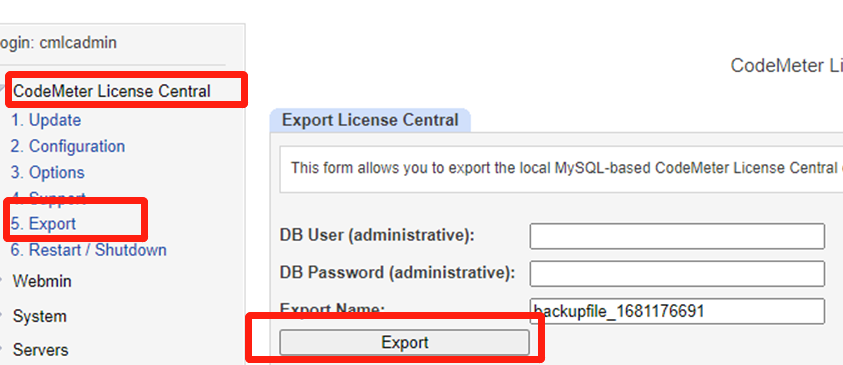Click the Export Name input field
Viewport: 843px width, 365px height.
[x=677, y=311]
